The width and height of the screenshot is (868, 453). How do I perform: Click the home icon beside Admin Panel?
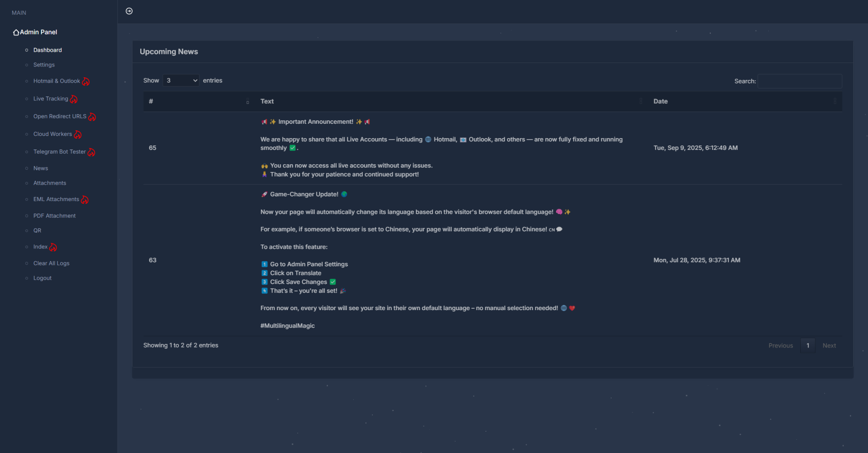[16, 33]
